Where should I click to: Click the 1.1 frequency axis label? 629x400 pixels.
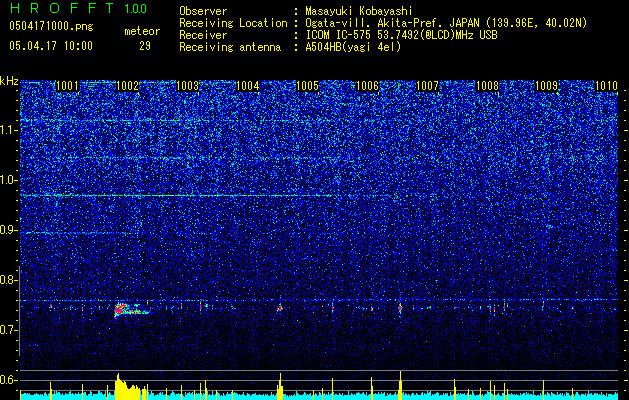click(x=9, y=130)
